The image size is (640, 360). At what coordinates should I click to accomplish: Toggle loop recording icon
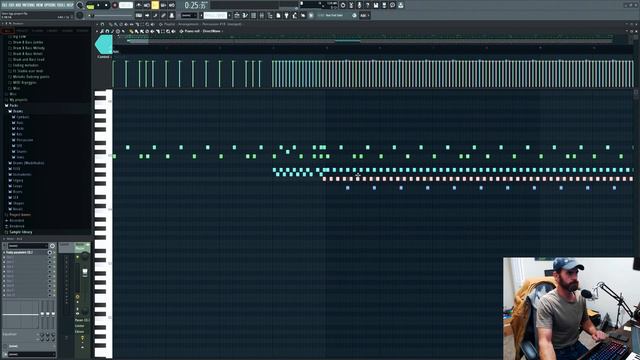171,5
